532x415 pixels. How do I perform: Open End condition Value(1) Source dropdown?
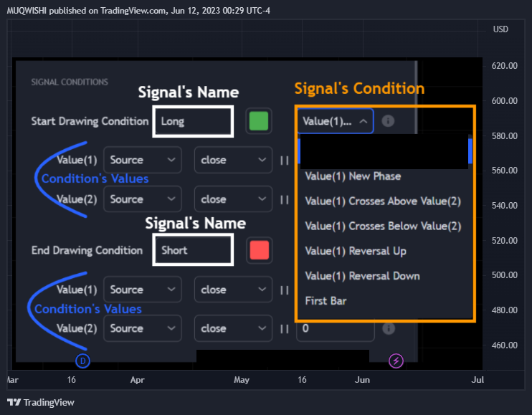click(x=143, y=290)
